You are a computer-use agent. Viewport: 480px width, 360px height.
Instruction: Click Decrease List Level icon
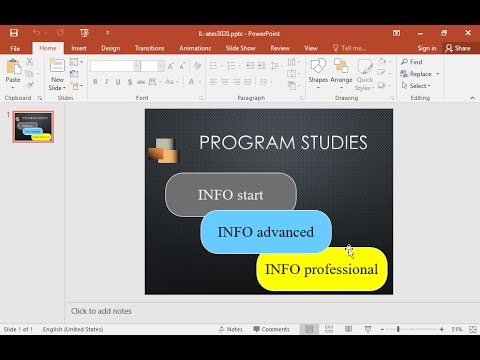tap(250, 66)
